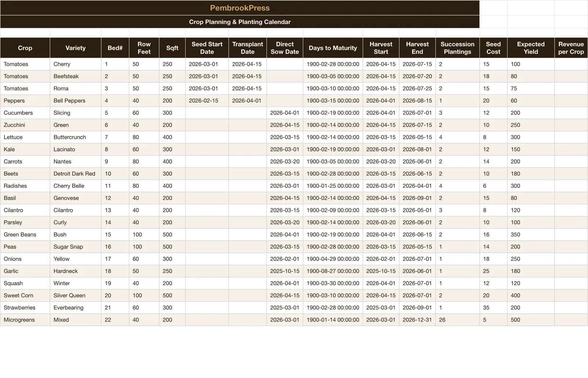Select the Revenue per Crop header
The height and width of the screenshot is (378, 588).
[x=571, y=48]
